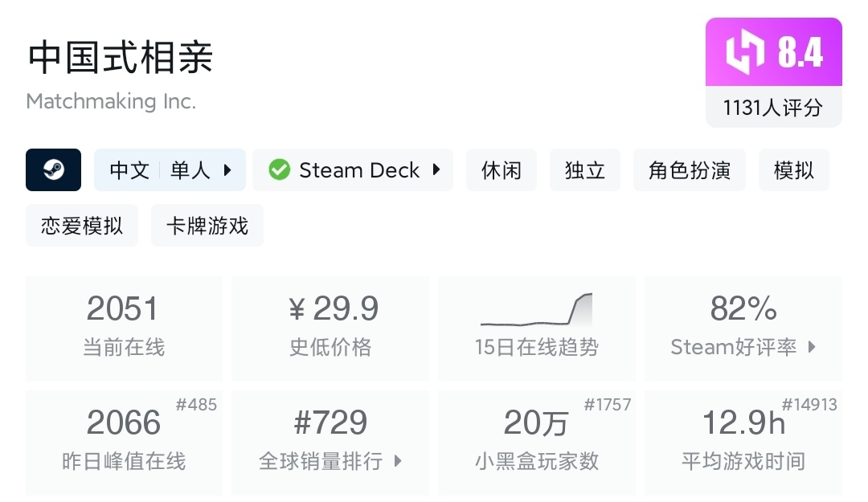Click the 史低价格 ¥29.9 card
The height and width of the screenshot is (502, 868).
[330, 328]
